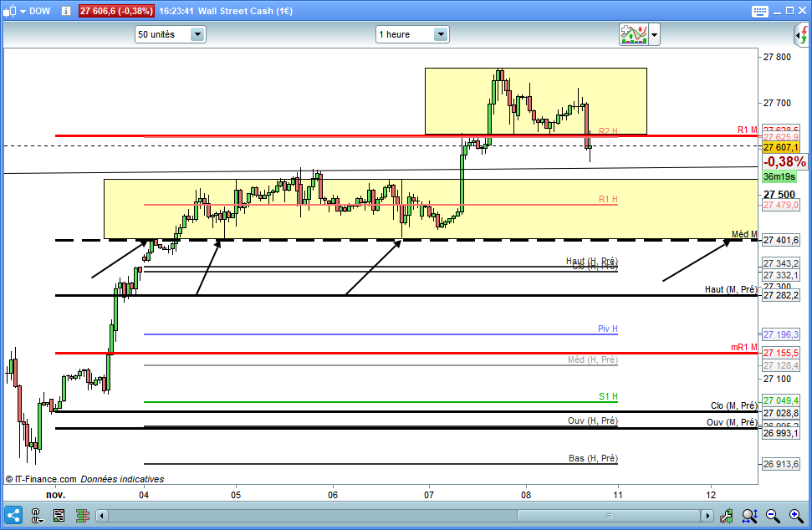Click the Wall Street Cash title text
812x530 pixels.
pos(246,11)
